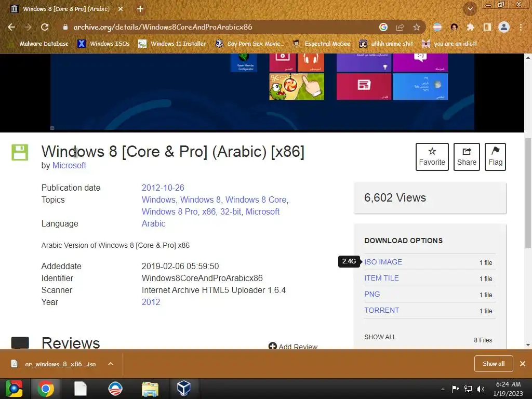This screenshot has width=532, height=399.
Task: Click the Google icon in address bar
Action: pyautogui.click(x=383, y=27)
